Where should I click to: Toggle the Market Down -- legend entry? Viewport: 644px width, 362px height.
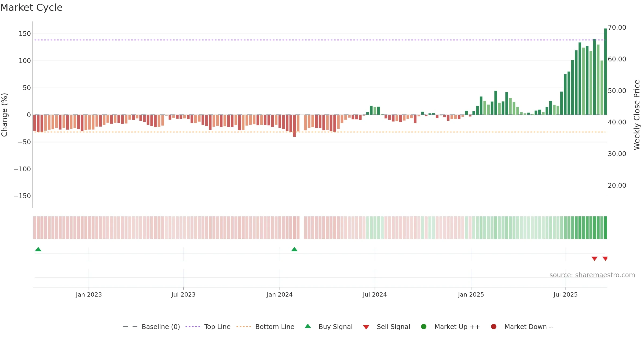point(522,327)
